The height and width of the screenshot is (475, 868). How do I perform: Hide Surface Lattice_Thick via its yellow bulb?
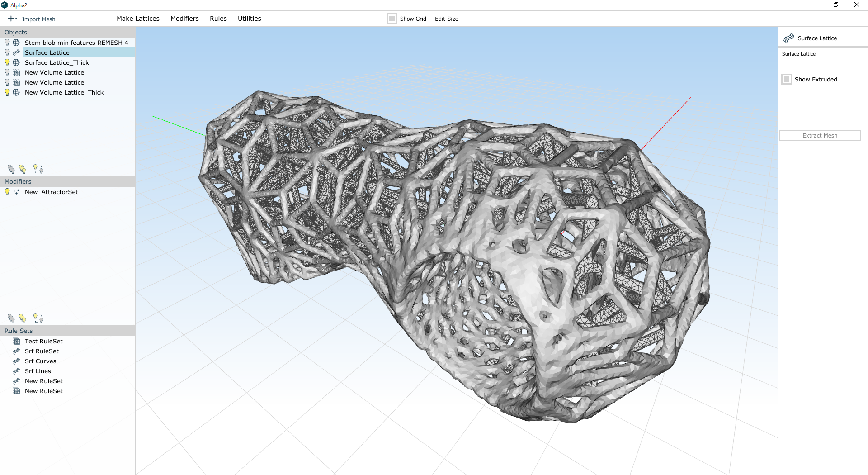(x=7, y=62)
